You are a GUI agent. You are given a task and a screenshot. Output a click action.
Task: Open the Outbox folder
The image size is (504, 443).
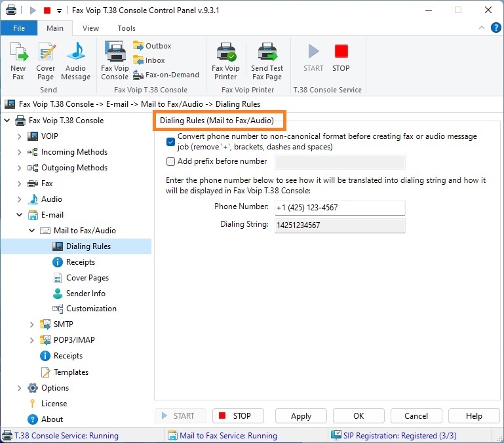(x=152, y=46)
